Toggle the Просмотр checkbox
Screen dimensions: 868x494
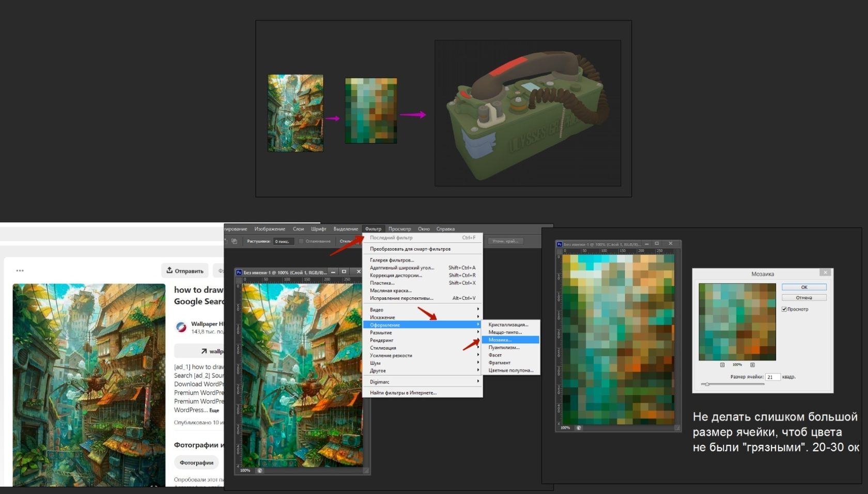784,309
